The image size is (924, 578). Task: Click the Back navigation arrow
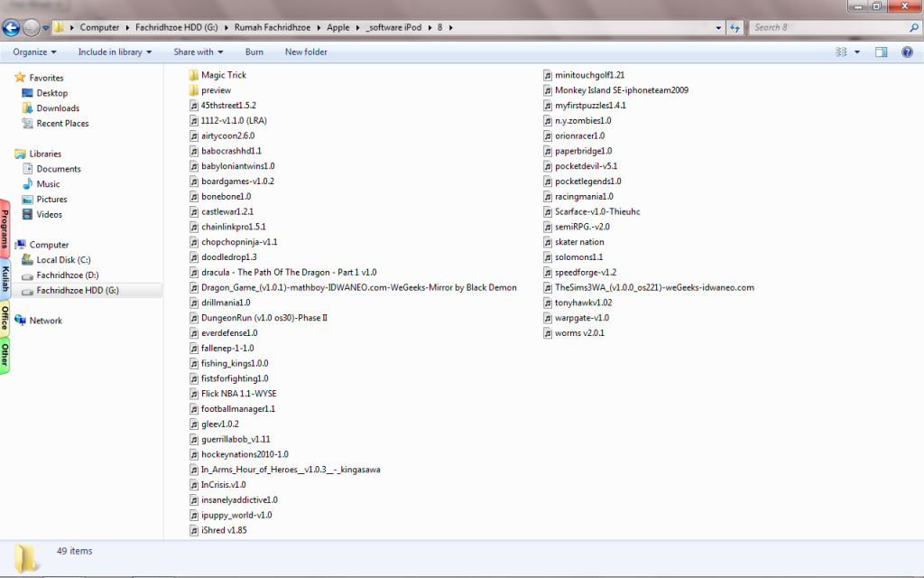coord(11,27)
